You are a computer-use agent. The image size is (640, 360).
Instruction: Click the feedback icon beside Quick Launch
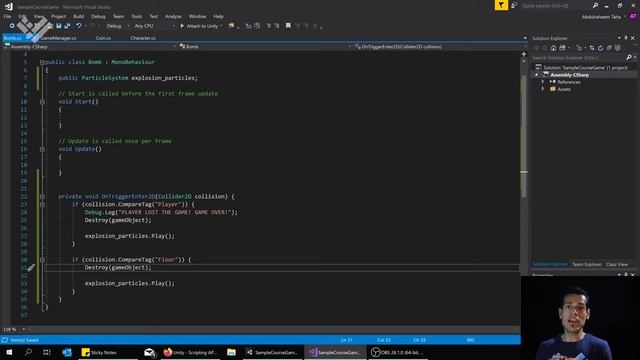(x=514, y=5)
